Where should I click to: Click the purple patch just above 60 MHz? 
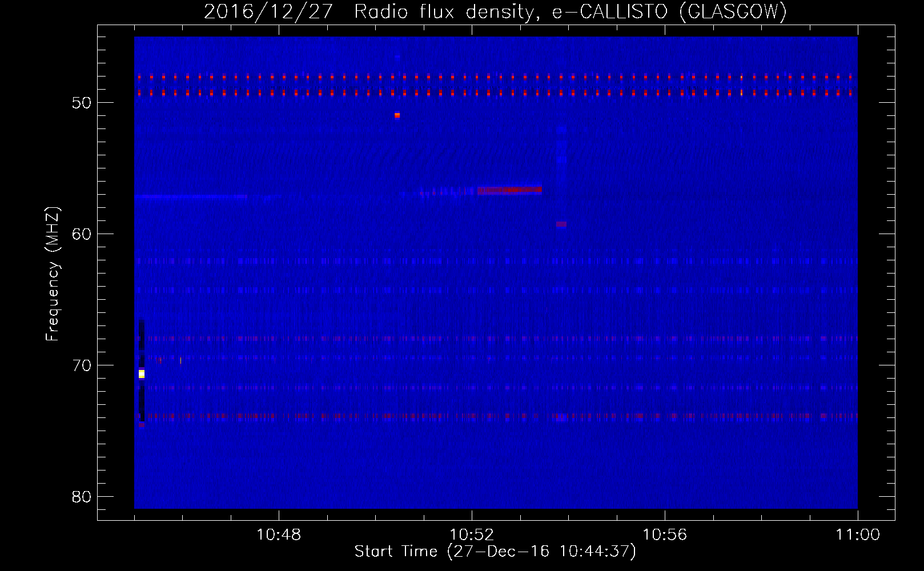[561, 224]
